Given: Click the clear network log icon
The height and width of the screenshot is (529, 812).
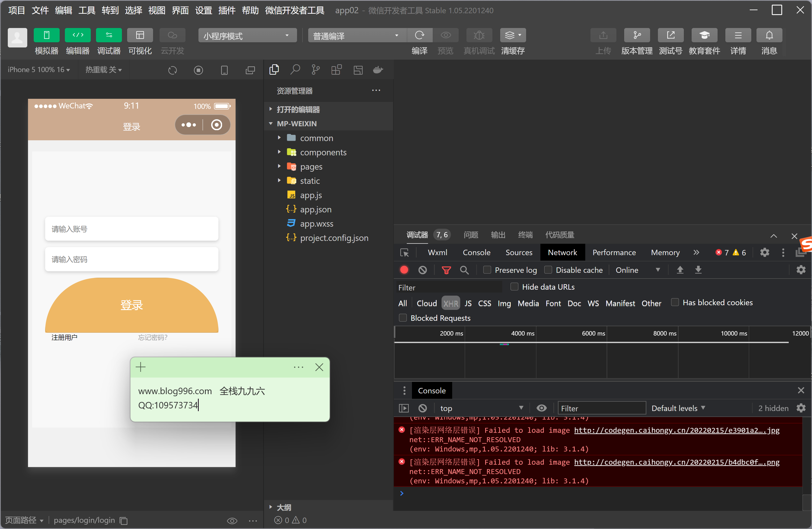Looking at the screenshot, I should coord(422,270).
